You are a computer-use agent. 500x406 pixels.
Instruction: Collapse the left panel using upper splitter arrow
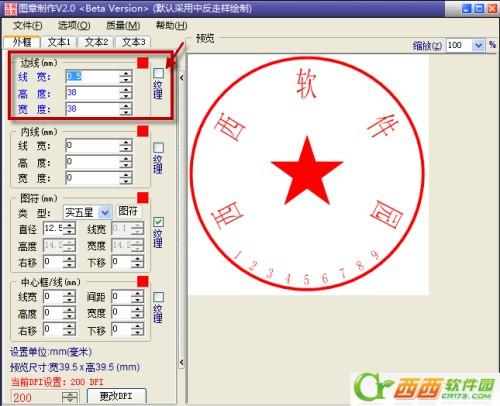[182, 78]
